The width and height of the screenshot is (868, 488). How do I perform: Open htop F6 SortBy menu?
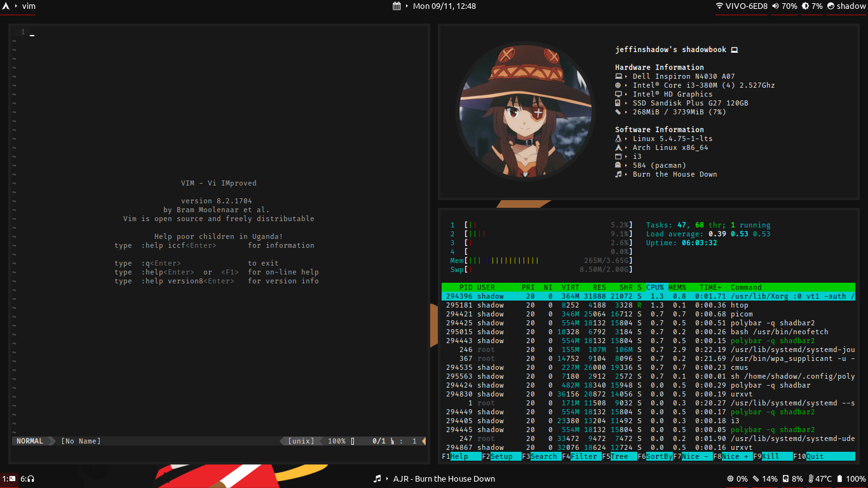[655, 456]
